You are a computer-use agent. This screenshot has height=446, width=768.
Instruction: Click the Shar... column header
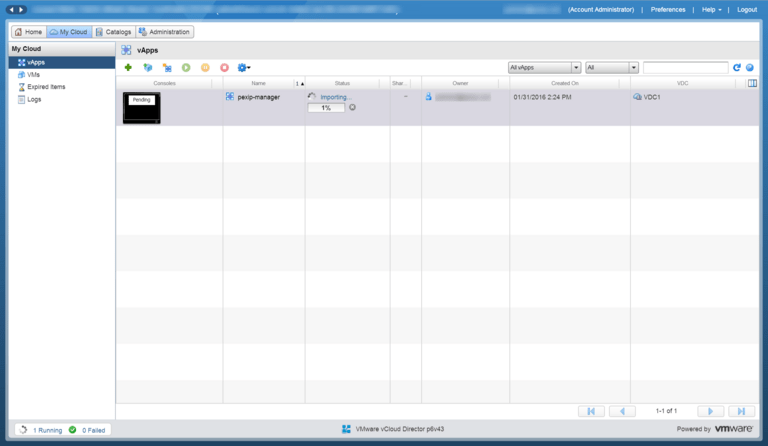point(400,83)
